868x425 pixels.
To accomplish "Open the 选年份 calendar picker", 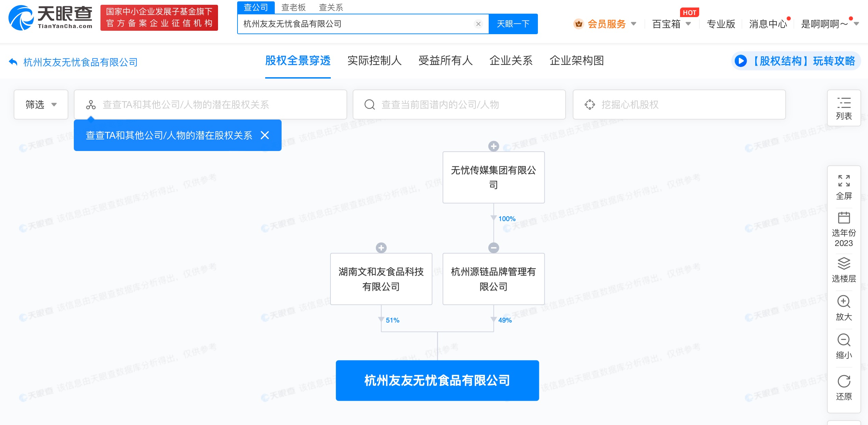I will pyautogui.click(x=844, y=229).
